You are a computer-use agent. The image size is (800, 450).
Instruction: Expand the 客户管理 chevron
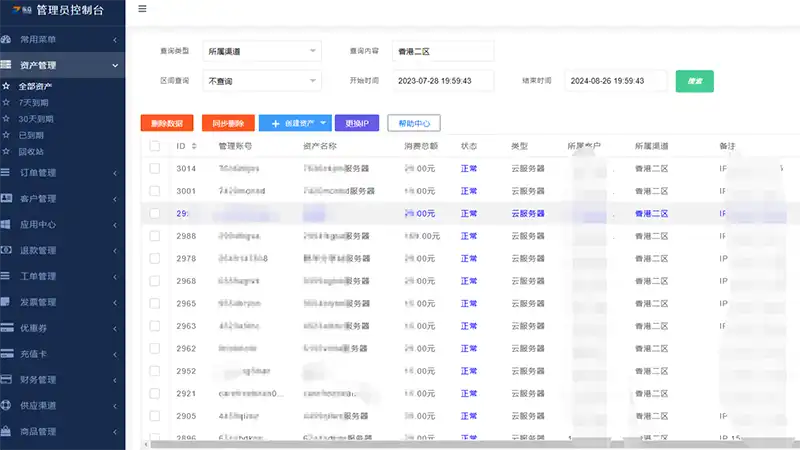pyautogui.click(x=115, y=199)
